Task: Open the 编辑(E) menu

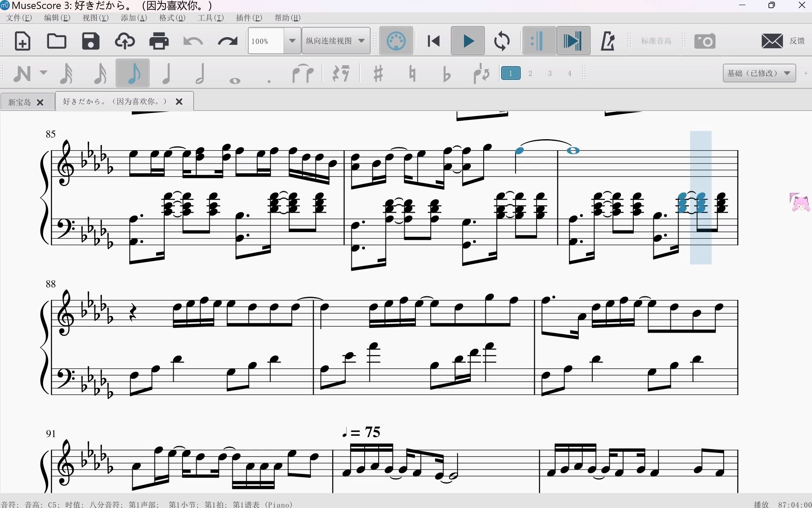Action: (57, 18)
